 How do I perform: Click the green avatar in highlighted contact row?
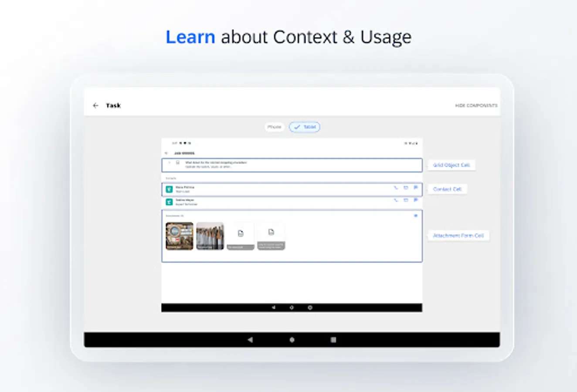pos(169,189)
